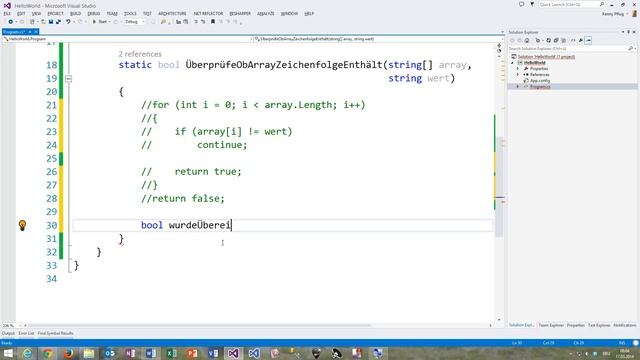Click the lightbulb quick-action icon on line 30

(22, 225)
